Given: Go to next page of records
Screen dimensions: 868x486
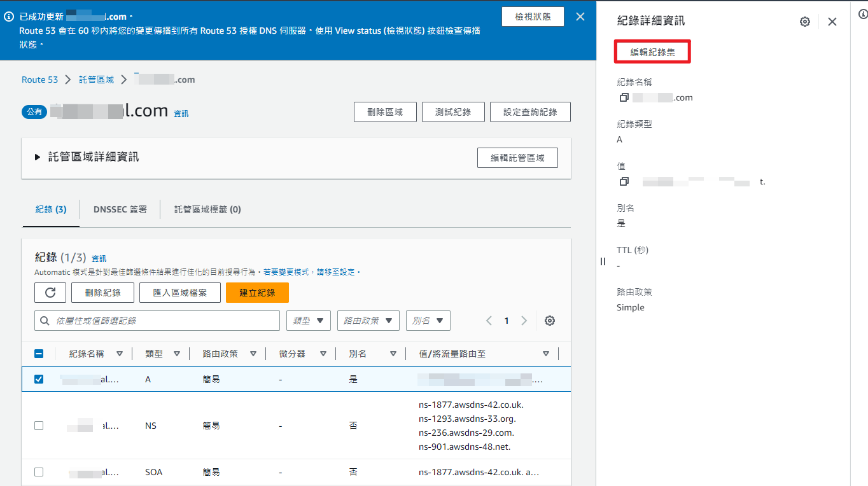Looking at the screenshot, I should (524, 321).
